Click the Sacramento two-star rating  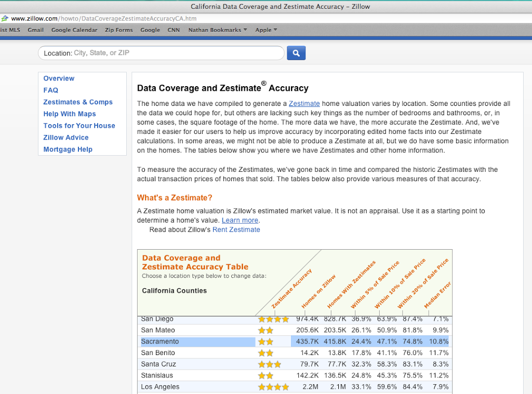[265, 342]
